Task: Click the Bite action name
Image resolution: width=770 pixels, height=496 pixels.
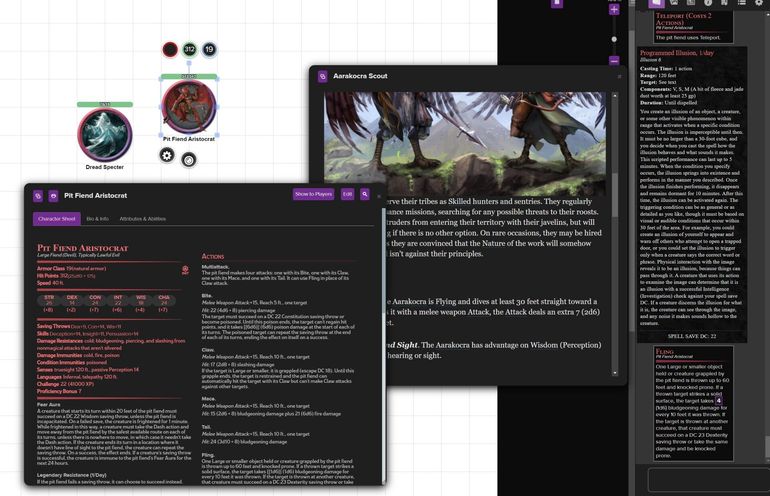Action: click(207, 296)
